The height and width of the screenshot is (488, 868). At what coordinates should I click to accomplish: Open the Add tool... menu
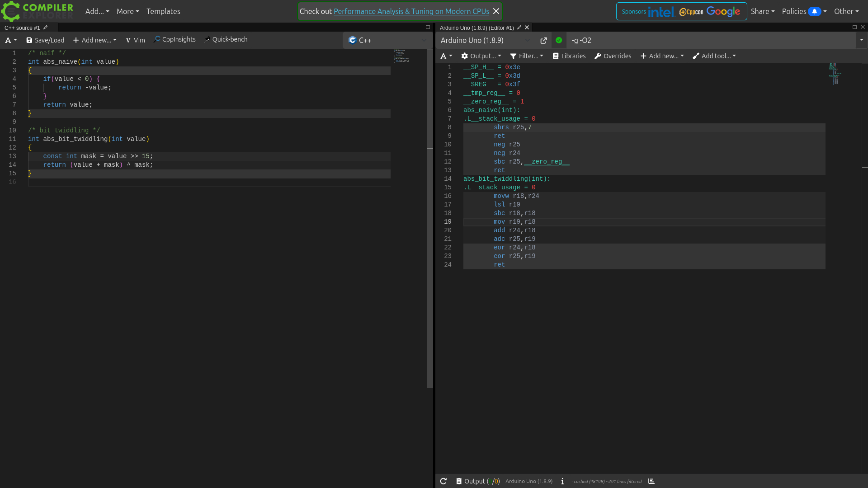714,56
